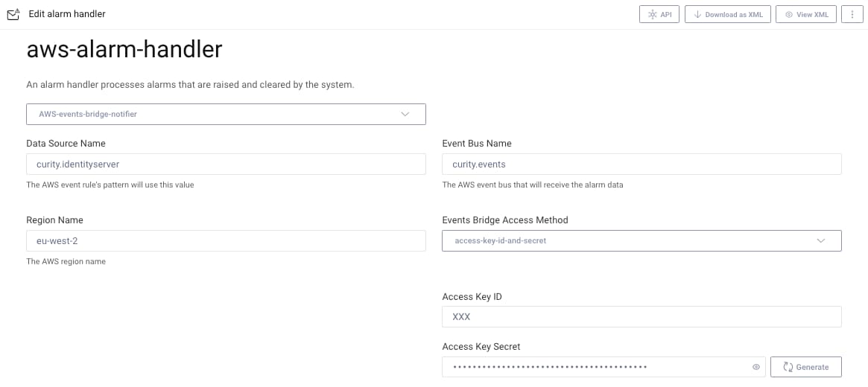This screenshot has width=868, height=387.
Task: Reveal the Access Key Secret with the eye icon
Action: pos(755,367)
